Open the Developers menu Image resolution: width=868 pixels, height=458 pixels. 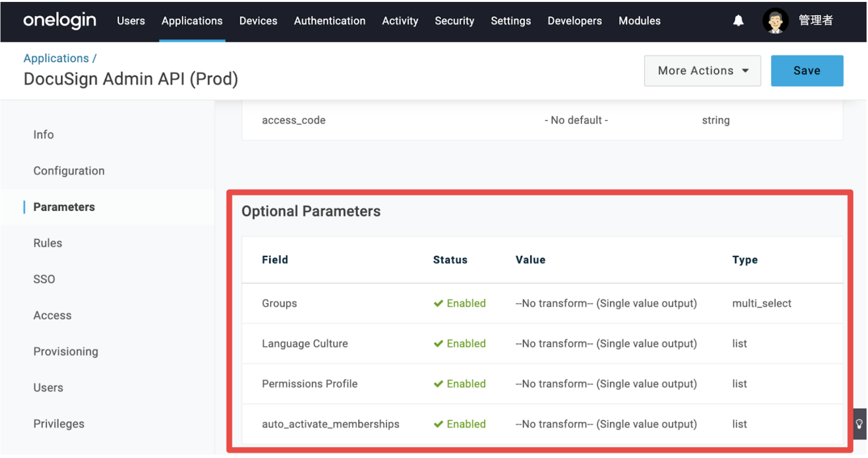(x=575, y=21)
